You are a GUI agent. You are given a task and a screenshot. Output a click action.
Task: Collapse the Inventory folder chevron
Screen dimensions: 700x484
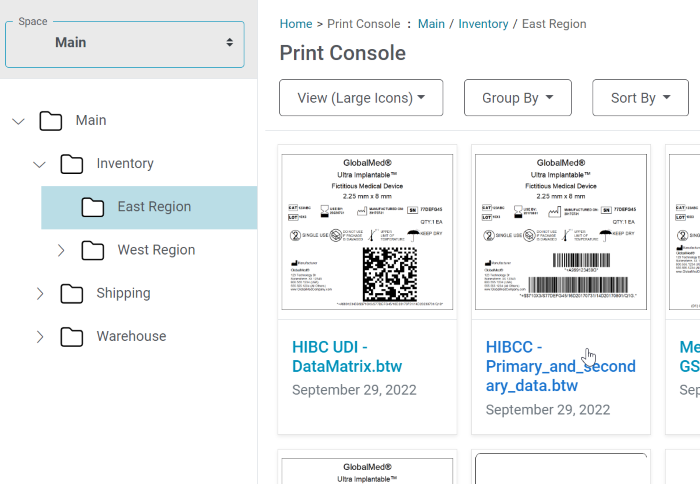point(39,164)
